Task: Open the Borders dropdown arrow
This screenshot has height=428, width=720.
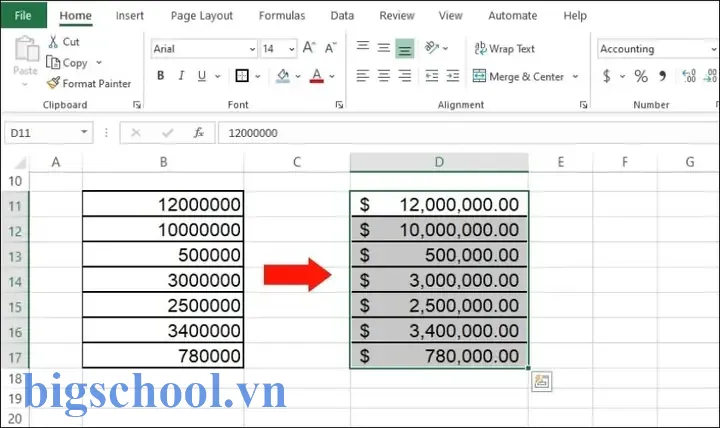Action: click(258, 76)
